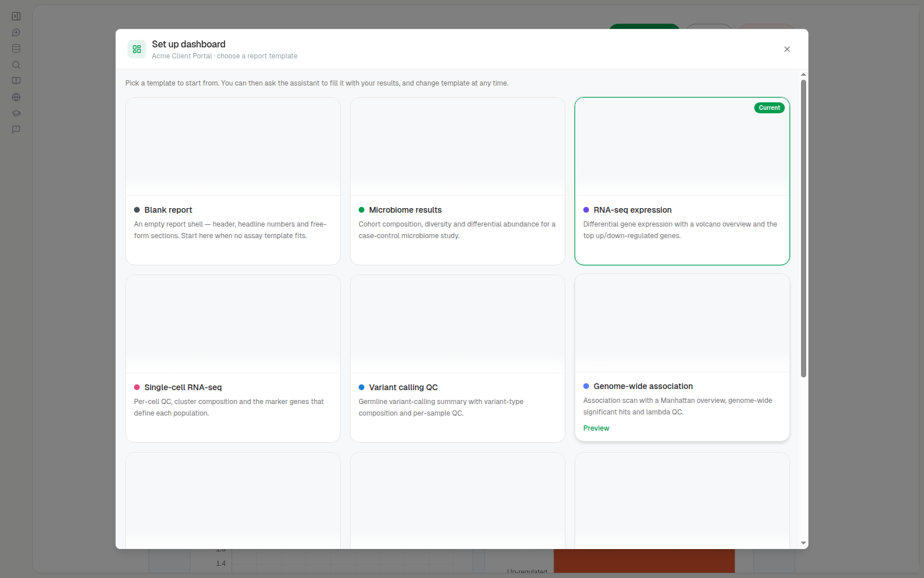
Task: Click the 'Differential gene expression' description text
Action: click(680, 230)
